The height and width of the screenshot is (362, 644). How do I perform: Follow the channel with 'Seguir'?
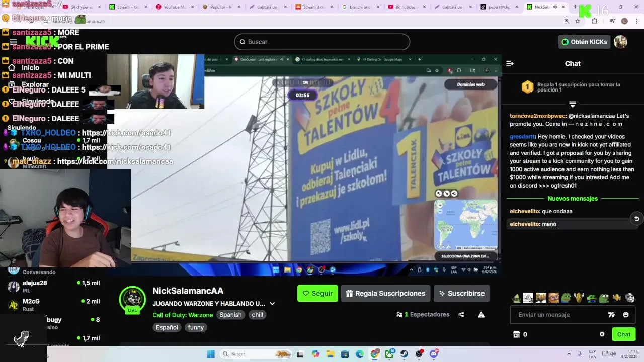pyautogui.click(x=317, y=293)
